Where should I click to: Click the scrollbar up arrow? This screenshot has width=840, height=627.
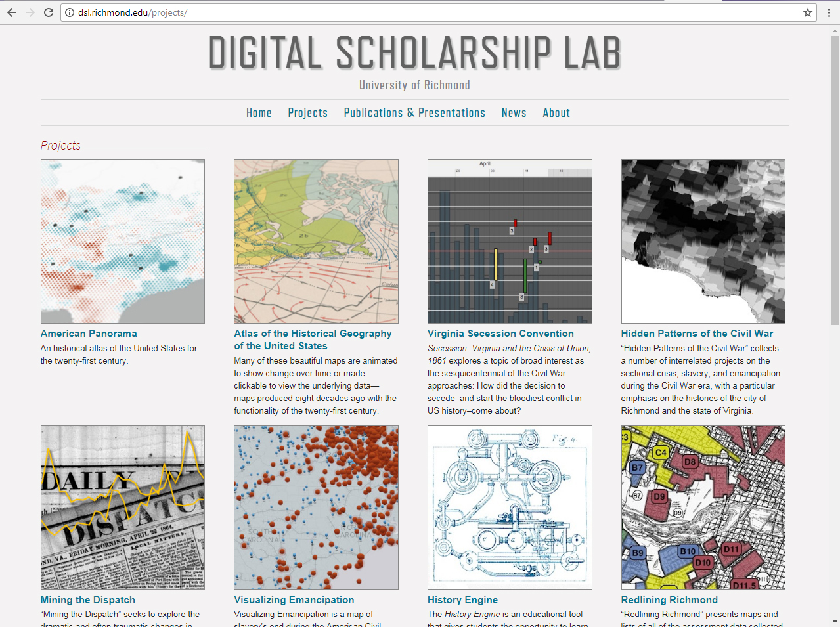click(x=835, y=30)
